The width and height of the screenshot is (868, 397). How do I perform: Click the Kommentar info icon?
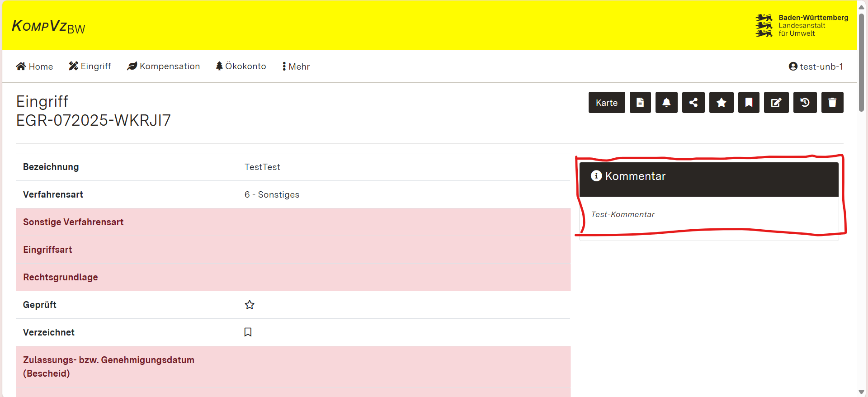[x=596, y=176]
